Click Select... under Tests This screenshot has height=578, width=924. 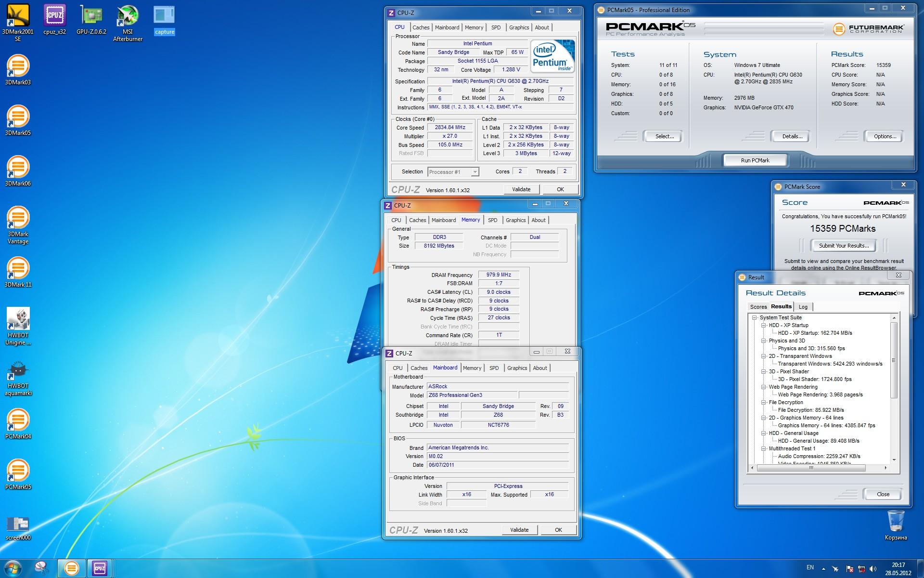(664, 137)
